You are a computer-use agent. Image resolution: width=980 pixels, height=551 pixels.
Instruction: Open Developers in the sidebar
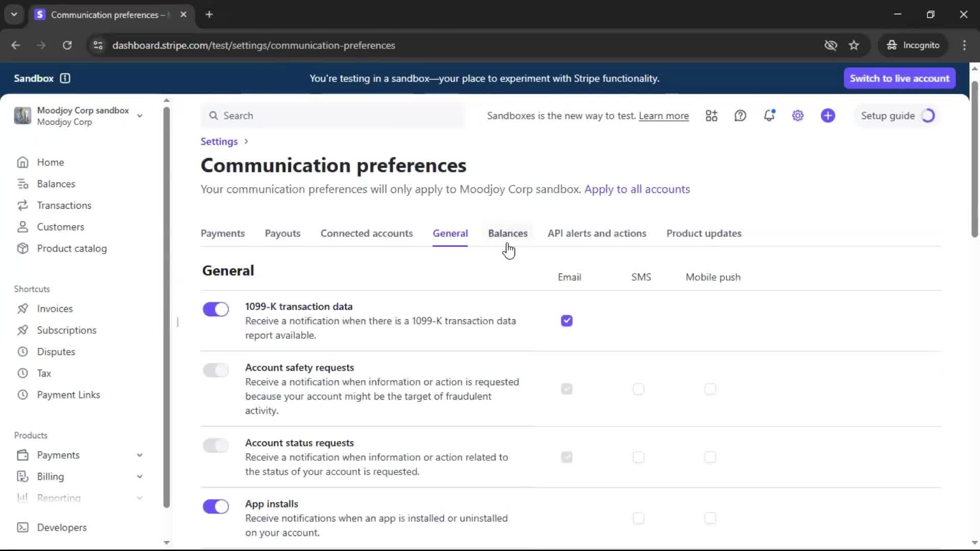pos(61,528)
